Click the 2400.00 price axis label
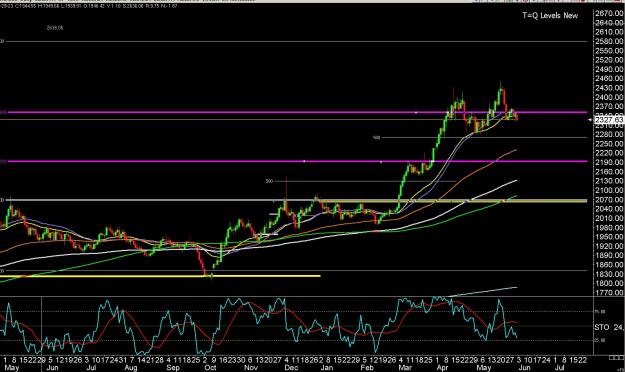 [x=609, y=97]
